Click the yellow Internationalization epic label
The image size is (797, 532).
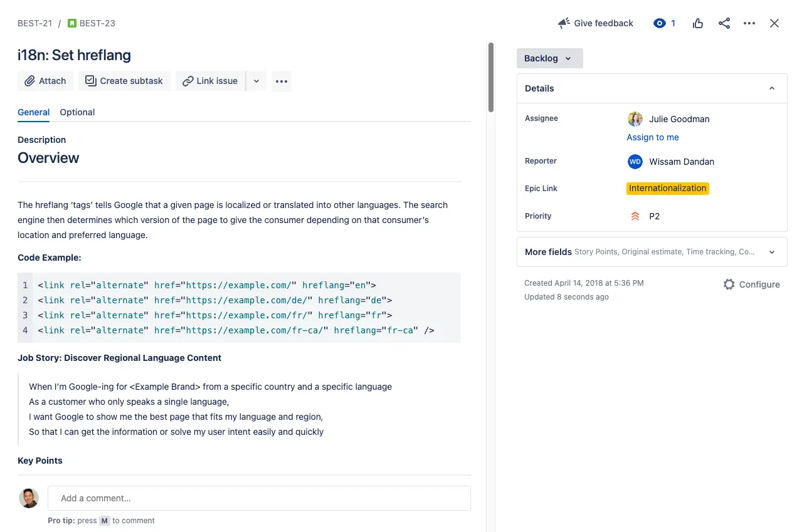(667, 188)
